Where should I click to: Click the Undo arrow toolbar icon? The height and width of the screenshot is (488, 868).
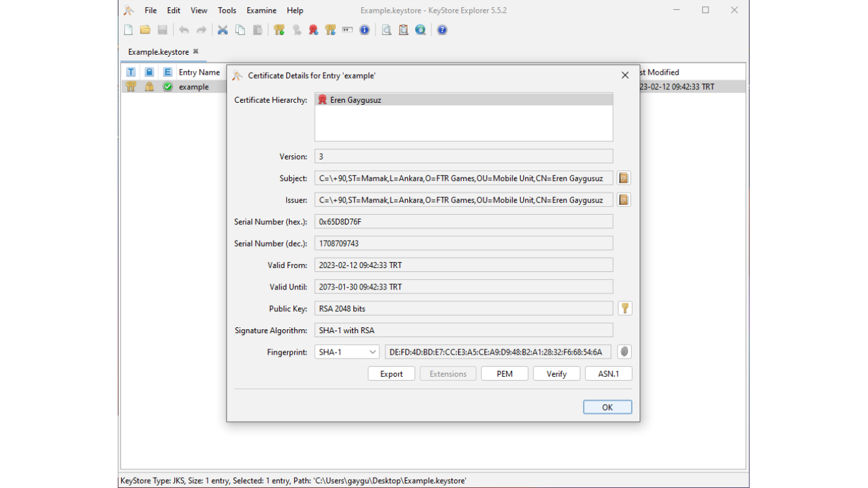(x=184, y=30)
